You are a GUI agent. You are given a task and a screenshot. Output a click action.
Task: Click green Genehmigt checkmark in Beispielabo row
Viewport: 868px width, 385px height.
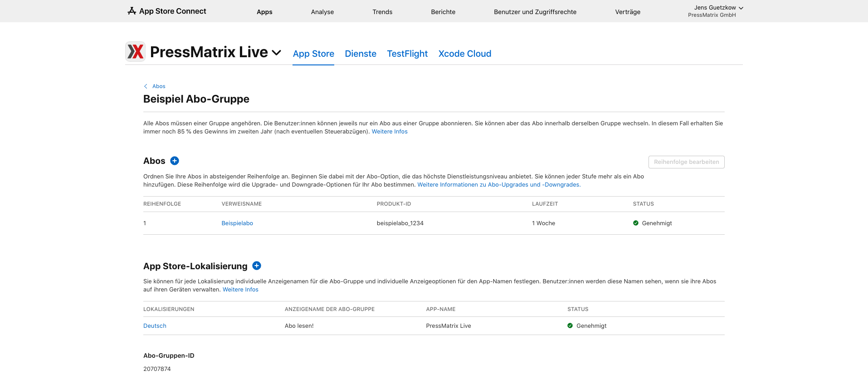(x=636, y=223)
